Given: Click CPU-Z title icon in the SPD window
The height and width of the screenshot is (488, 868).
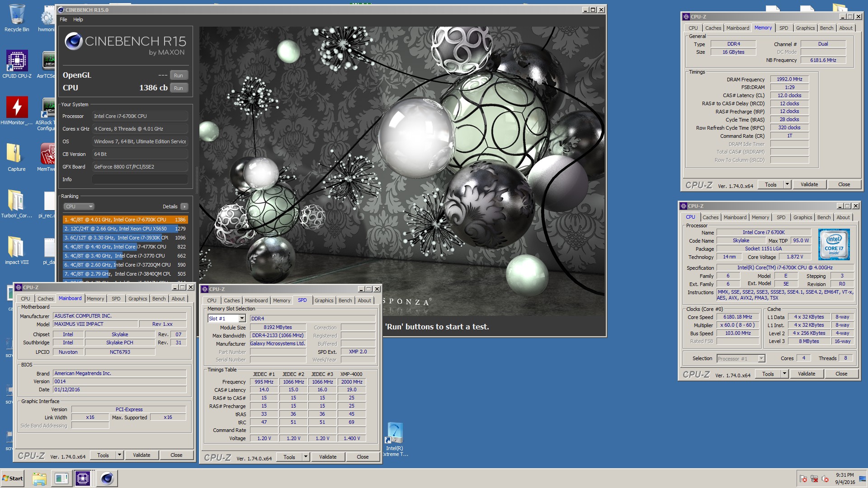Looking at the screenshot, I should 205,289.
